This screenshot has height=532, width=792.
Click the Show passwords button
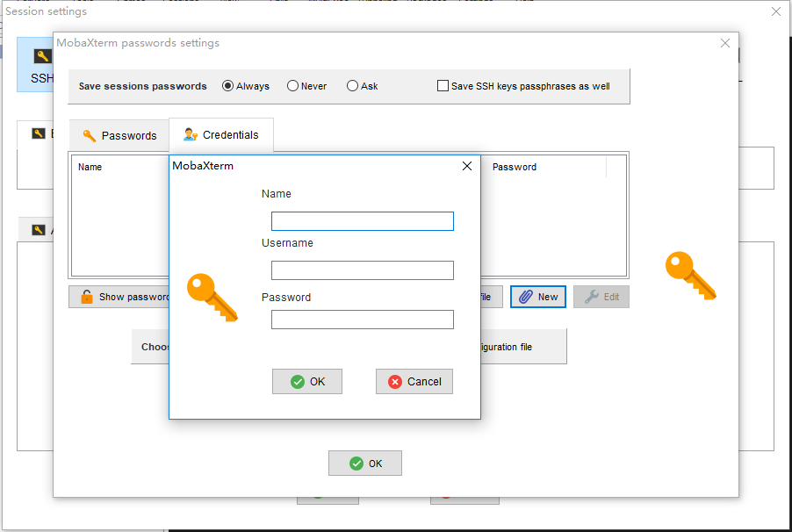click(x=119, y=297)
